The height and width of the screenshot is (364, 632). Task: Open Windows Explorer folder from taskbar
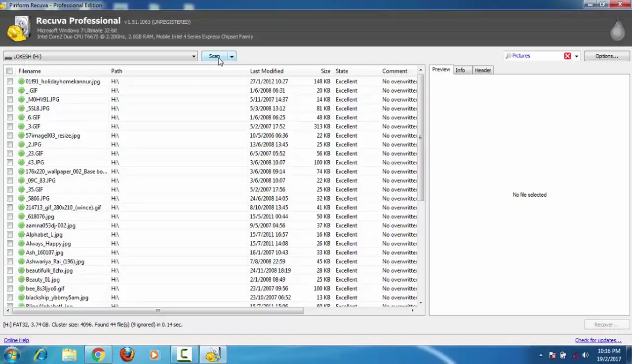pos(69,355)
